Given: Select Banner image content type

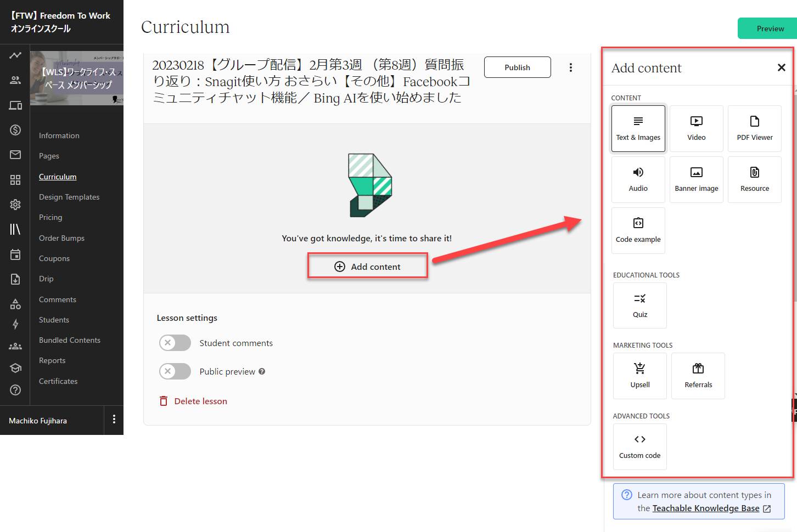Looking at the screenshot, I should coord(697,179).
